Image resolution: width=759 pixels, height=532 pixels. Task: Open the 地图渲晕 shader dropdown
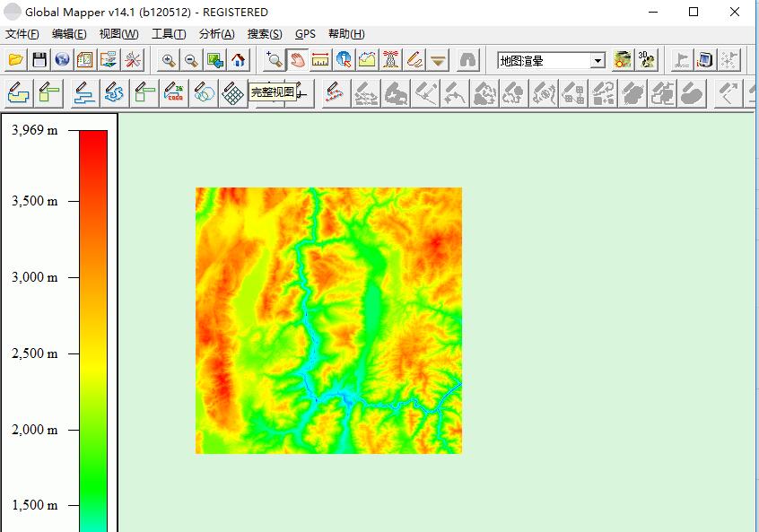[598, 60]
